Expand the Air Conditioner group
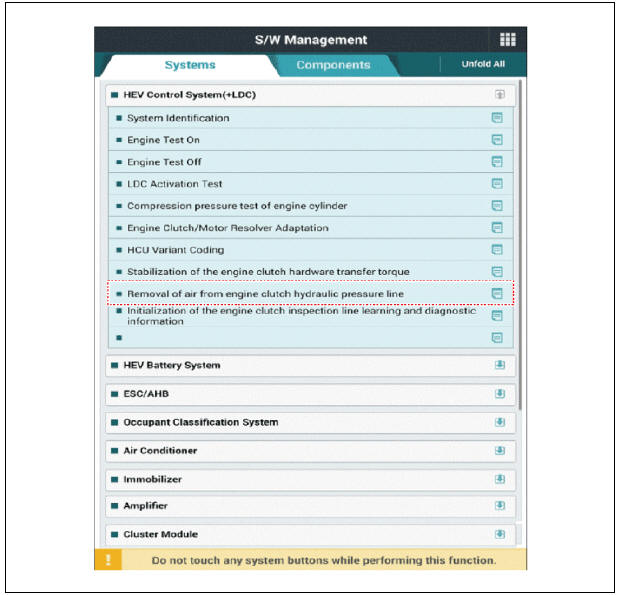 (x=499, y=450)
